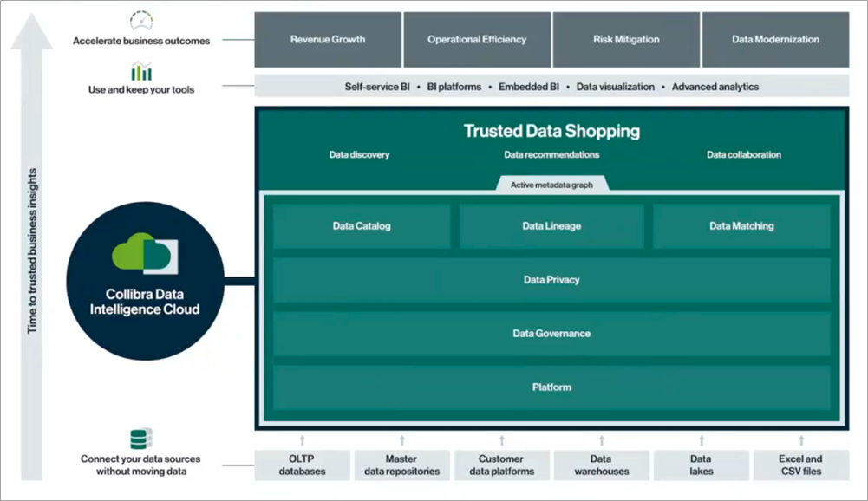
Task: Click the Data discovery label
Action: click(359, 154)
